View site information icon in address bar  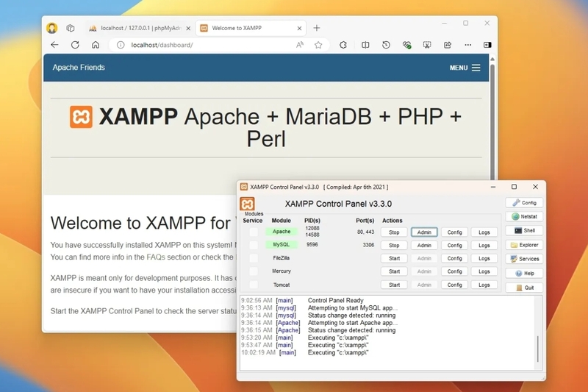coord(121,45)
